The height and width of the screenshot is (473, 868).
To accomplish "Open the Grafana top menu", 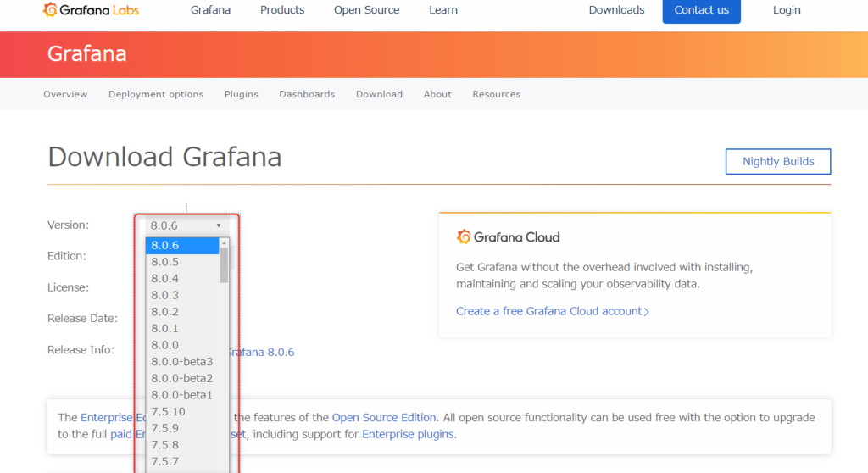I will point(210,10).
